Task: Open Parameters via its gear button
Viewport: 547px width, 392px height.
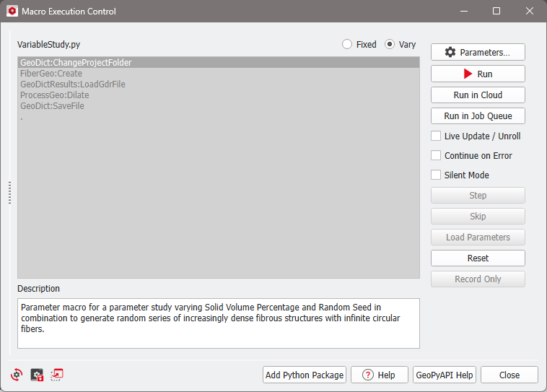Action: tap(478, 53)
